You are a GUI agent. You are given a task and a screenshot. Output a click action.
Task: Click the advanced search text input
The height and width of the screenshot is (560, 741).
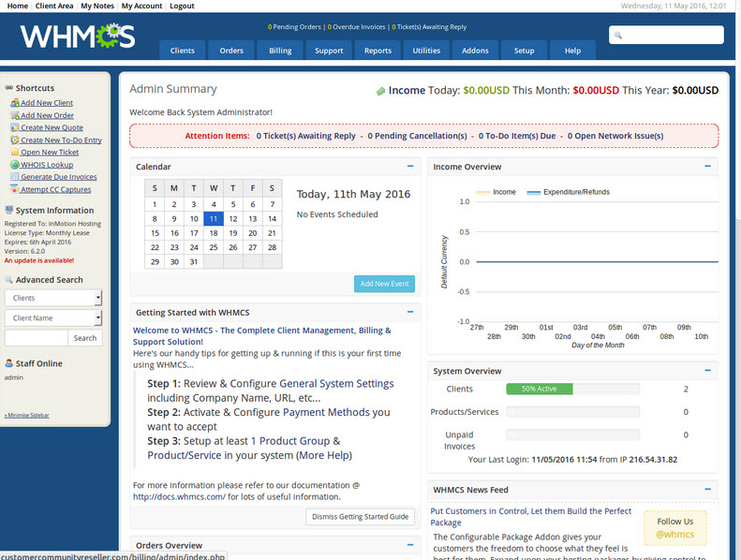(x=37, y=338)
